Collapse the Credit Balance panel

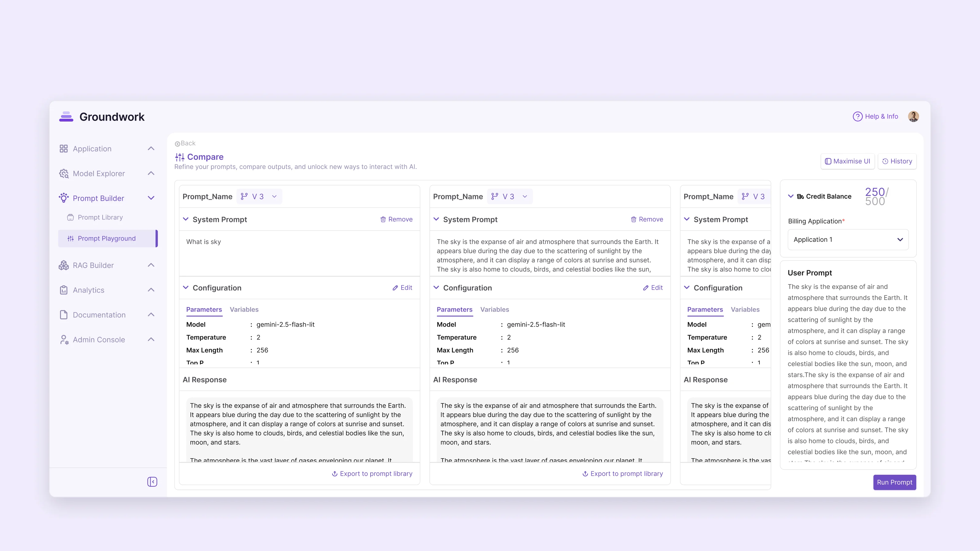click(x=790, y=197)
